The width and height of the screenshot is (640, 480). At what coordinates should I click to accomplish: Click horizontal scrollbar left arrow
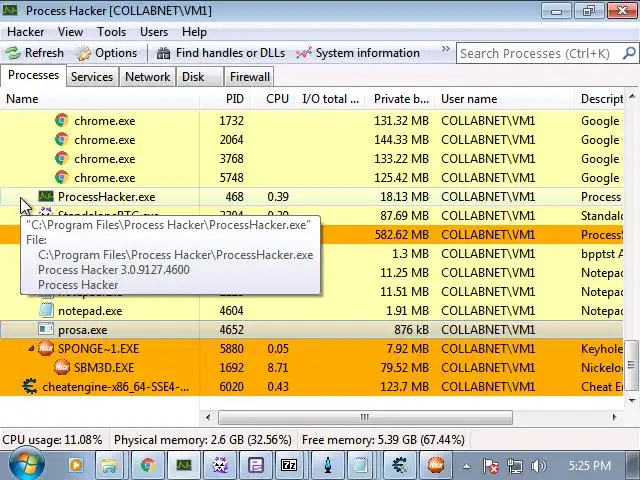[208, 417]
